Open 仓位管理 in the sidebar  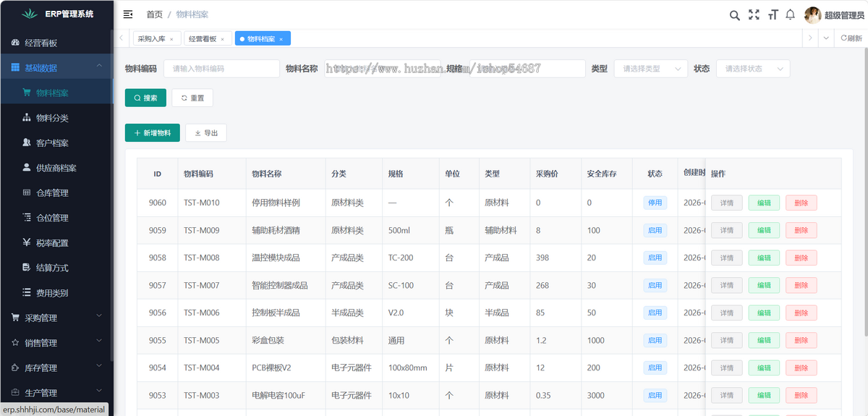pos(56,218)
